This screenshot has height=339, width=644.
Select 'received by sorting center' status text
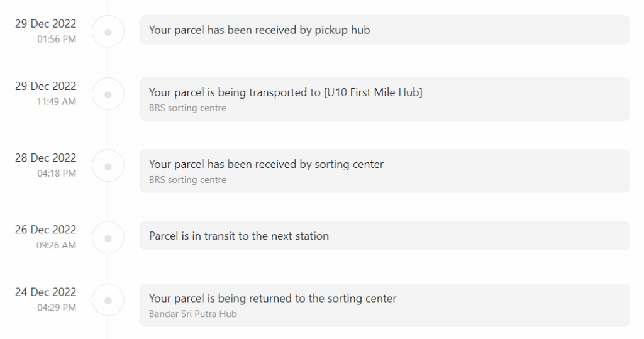pos(266,164)
